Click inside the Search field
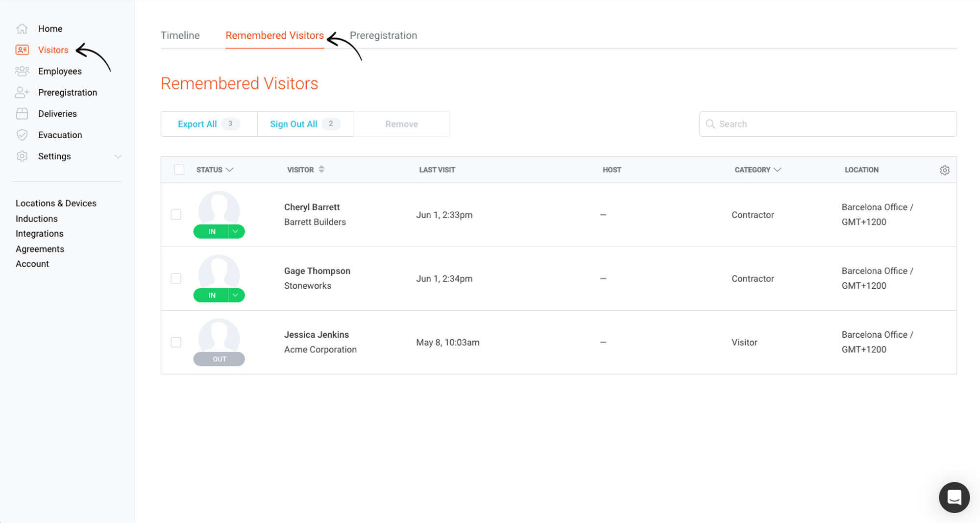This screenshot has height=523, width=980. coord(828,124)
